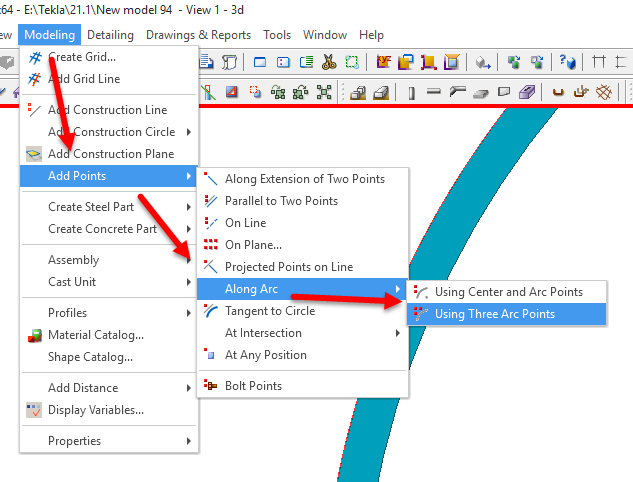
Task: Open the Detailing menu
Action: (110, 35)
